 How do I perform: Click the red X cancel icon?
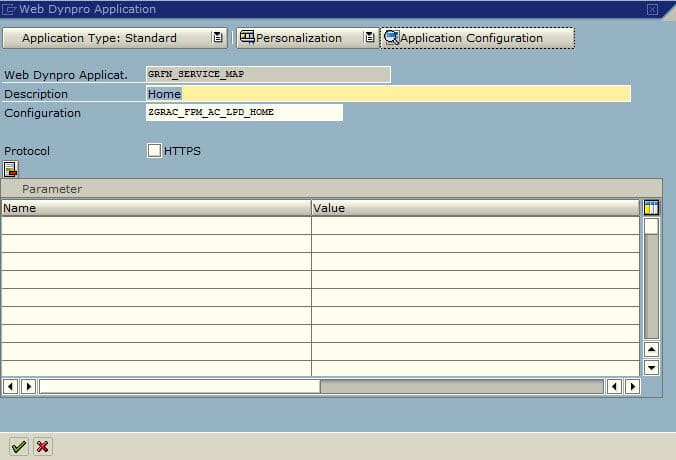coord(43,446)
